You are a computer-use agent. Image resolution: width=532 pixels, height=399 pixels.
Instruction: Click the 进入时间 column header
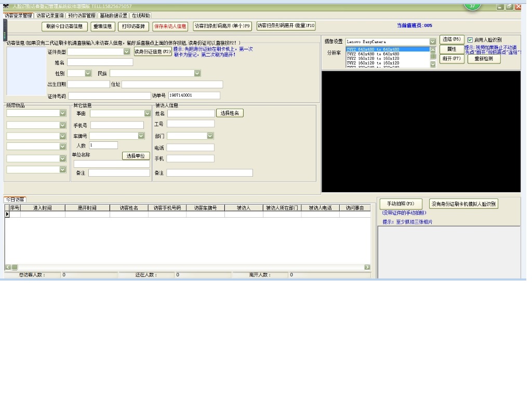click(43, 208)
